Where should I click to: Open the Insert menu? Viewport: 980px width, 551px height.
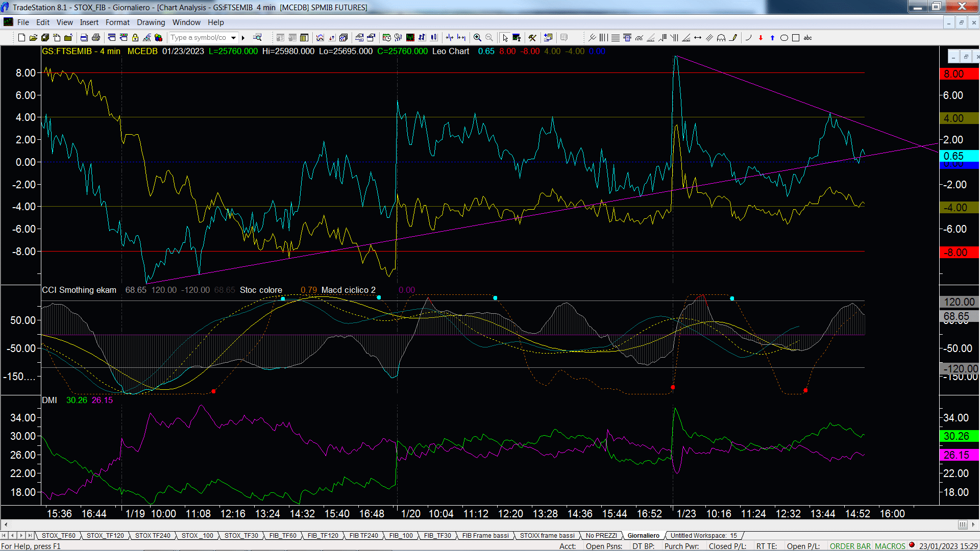pos(89,22)
